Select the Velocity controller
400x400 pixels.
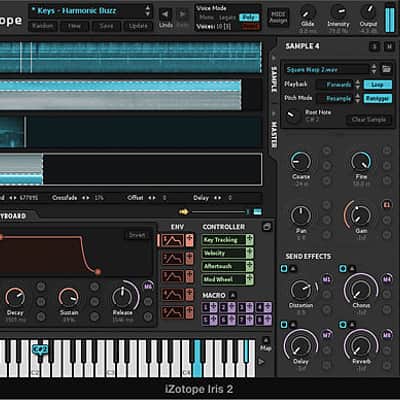point(223,253)
